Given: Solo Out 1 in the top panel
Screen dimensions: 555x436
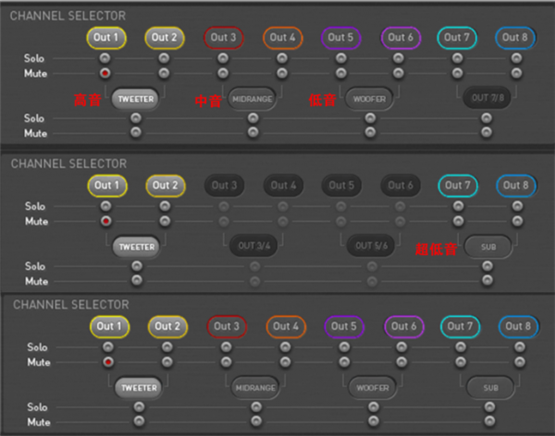Looking at the screenshot, I should pos(105,58).
